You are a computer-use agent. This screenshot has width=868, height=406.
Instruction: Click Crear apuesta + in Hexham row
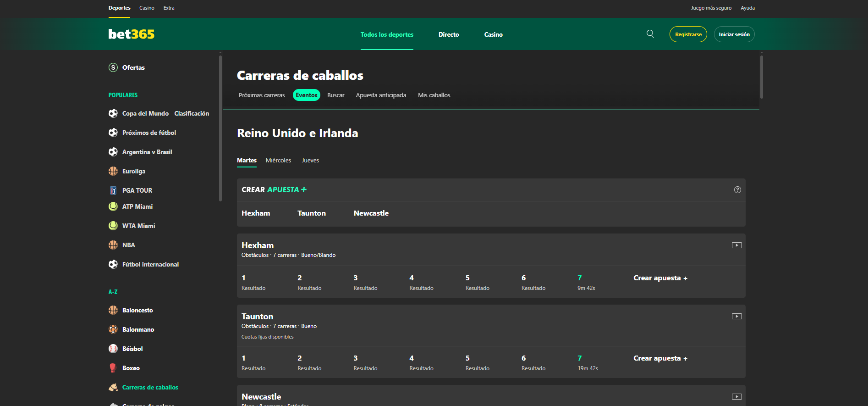coord(660,278)
